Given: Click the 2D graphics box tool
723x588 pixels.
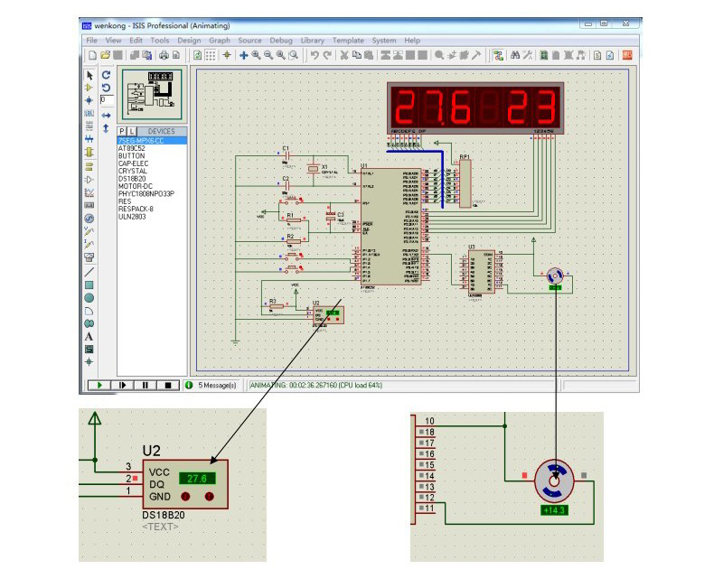Looking at the screenshot, I should 89,285.
